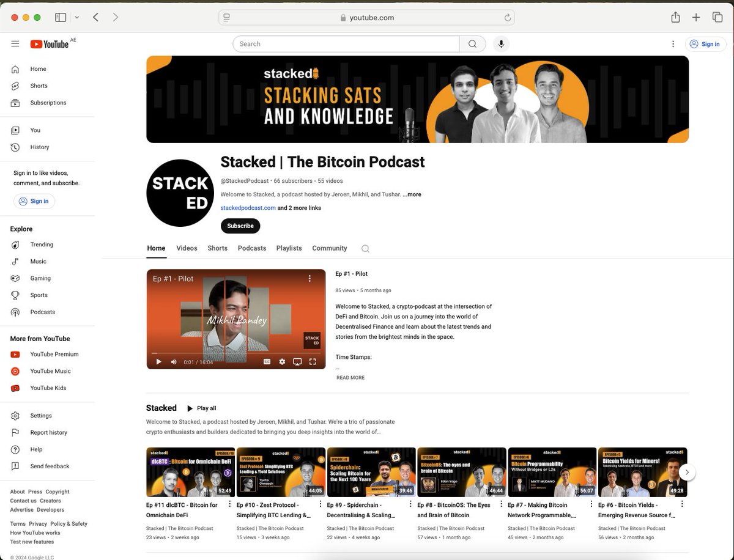The image size is (734, 560).
Task: Open Subscriptions in the sidebar
Action: (x=48, y=103)
